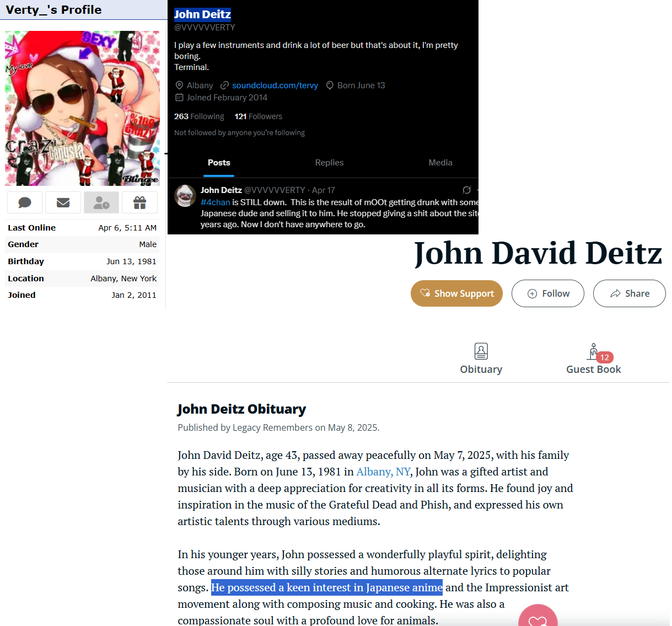The image size is (672, 626).
Task: Click the envelope message icon in profile
Action: [63, 203]
